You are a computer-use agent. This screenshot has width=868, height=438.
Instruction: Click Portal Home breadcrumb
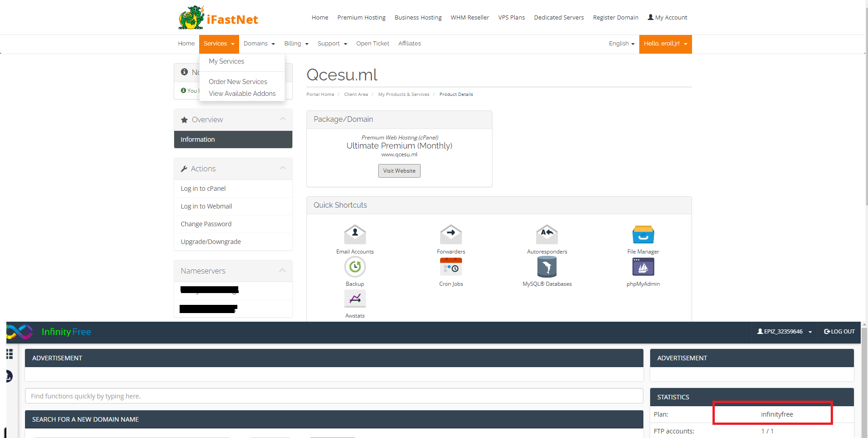point(320,95)
